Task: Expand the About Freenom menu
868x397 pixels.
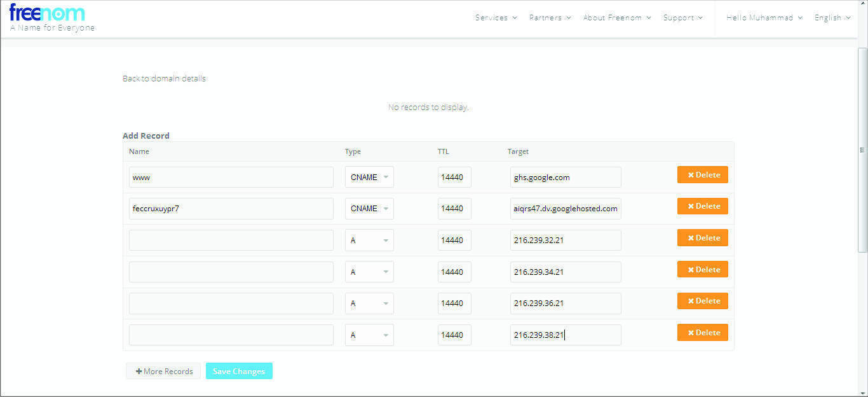Action: [617, 18]
